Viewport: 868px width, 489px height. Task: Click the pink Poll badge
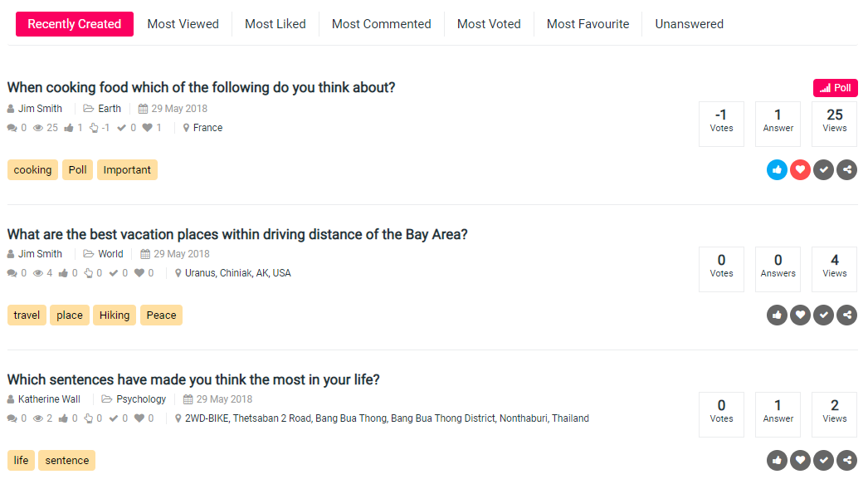(835, 88)
